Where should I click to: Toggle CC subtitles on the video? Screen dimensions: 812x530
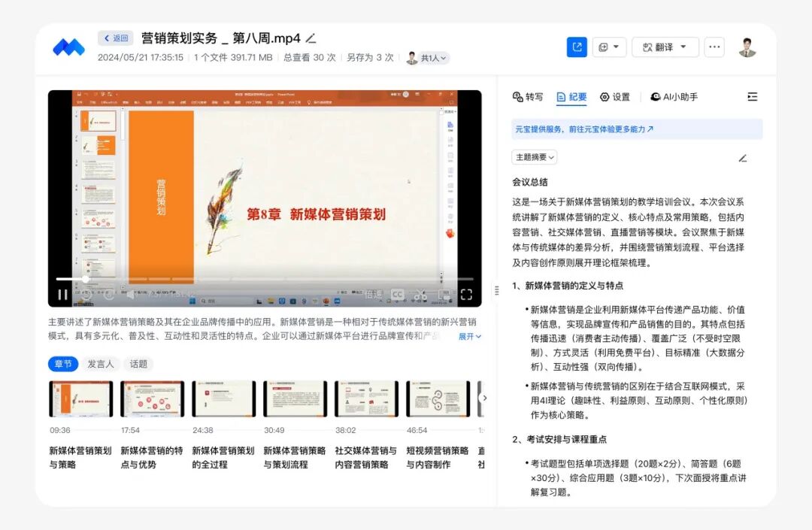[x=397, y=295]
